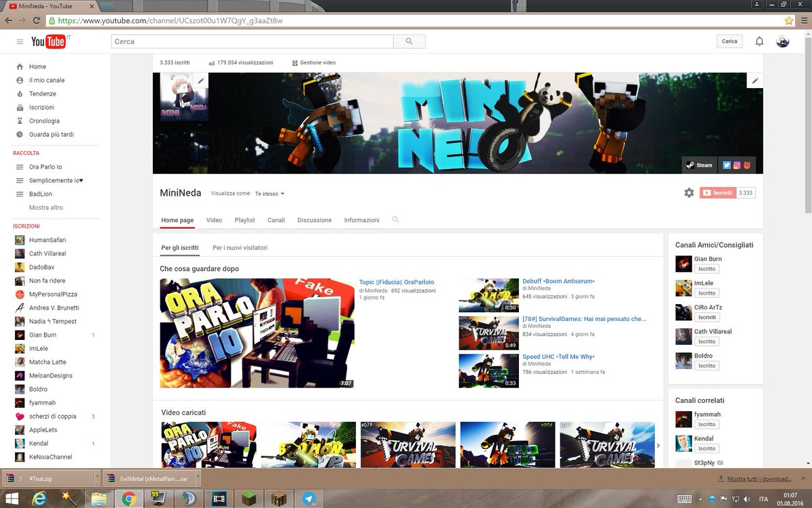This screenshot has width=812, height=508.
Task: Click the channel search magnifier icon
Action: point(396,219)
